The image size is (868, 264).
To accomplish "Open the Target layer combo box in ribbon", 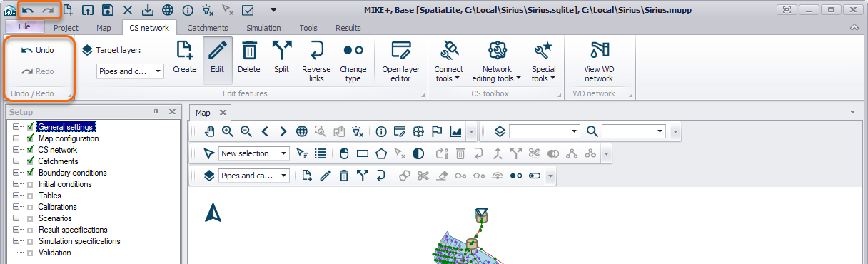I will pos(130,71).
